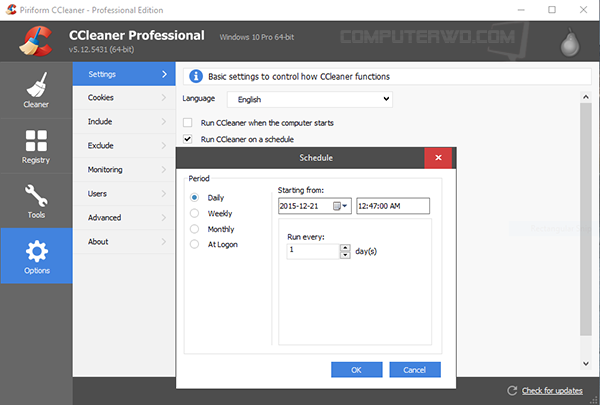Click settings scrollbar down arrow
This screenshot has height=405, width=600.
point(586,363)
